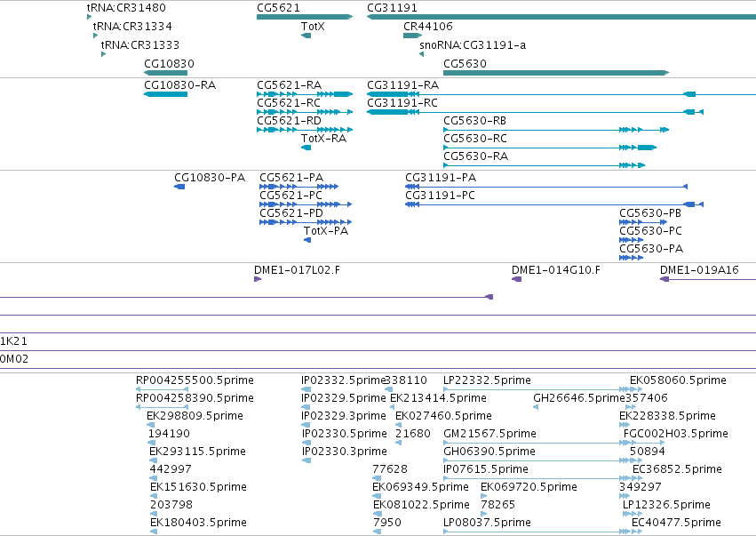
Task: Select the CG5630-PA coding sequence
Action: [631, 258]
